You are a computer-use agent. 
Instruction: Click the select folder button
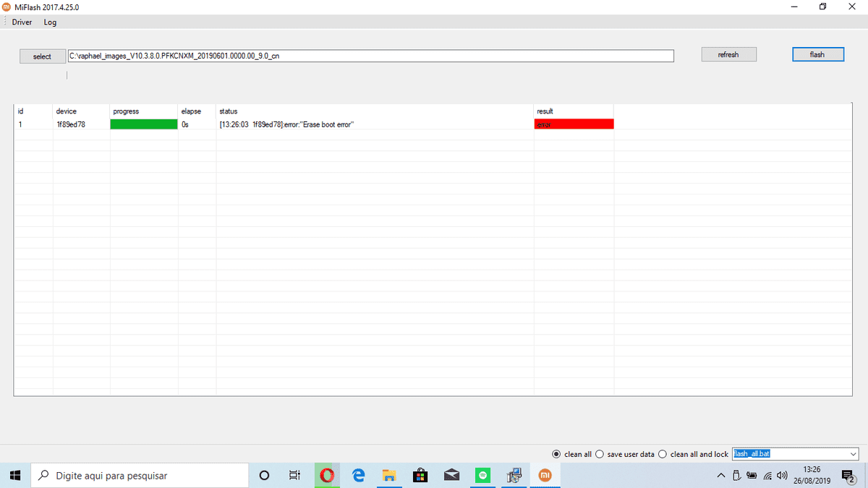click(42, 56)
